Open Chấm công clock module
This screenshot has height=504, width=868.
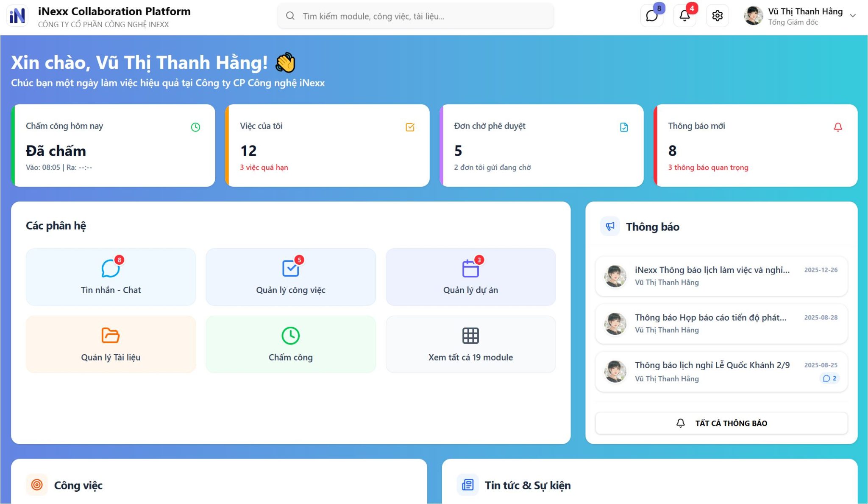pos(291,344)
